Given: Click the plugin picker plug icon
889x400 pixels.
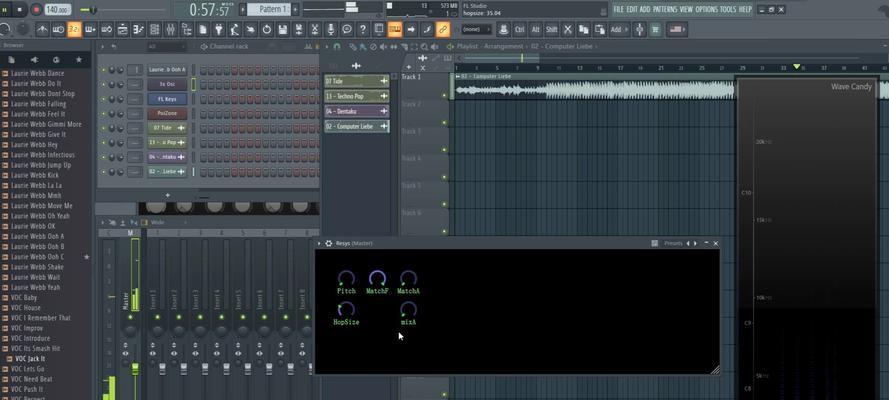Looking at the screenshot, I should click(x=219, y=29).
